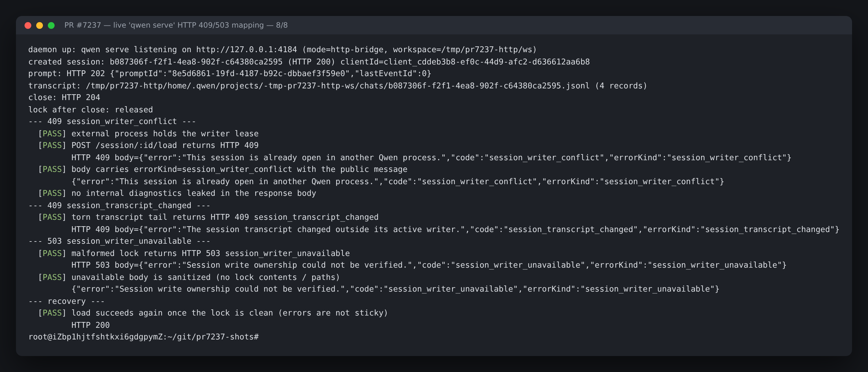This screenshot has height=372, width=868.
Task: Click PASS badge for malformed lock returns 503
Action: coord(52,253)
